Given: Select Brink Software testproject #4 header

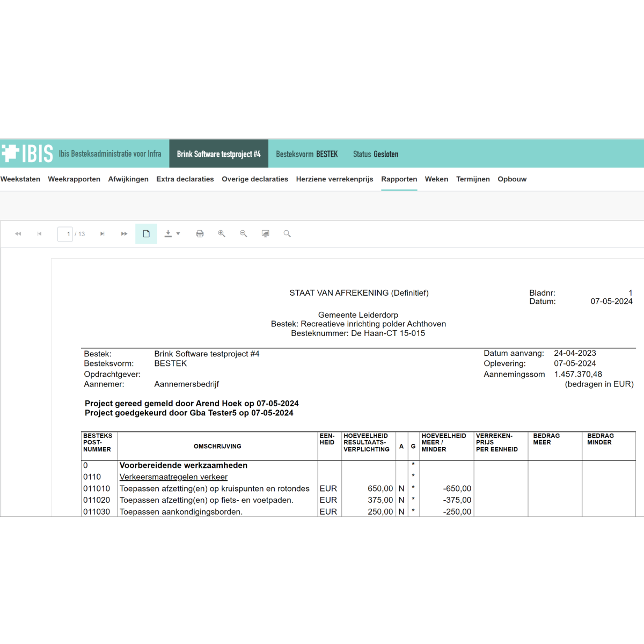Looking at the screenshot, I should (218, 154).
